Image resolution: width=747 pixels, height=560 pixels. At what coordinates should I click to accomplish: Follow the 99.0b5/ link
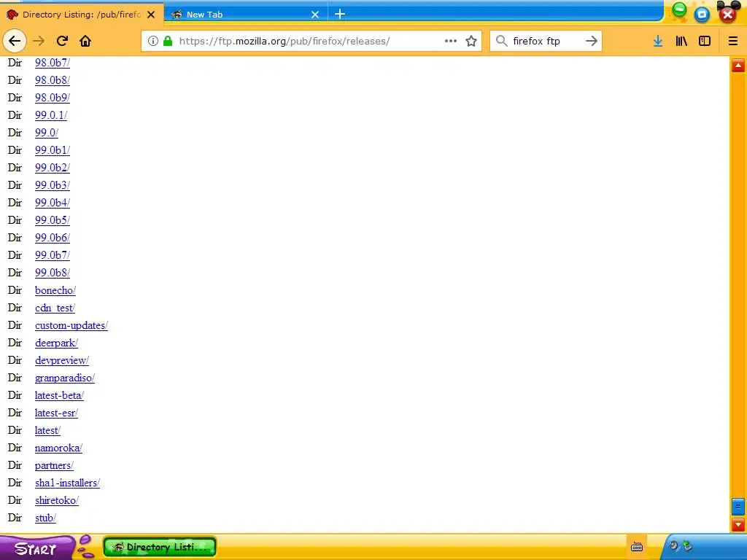pos(53,220)
